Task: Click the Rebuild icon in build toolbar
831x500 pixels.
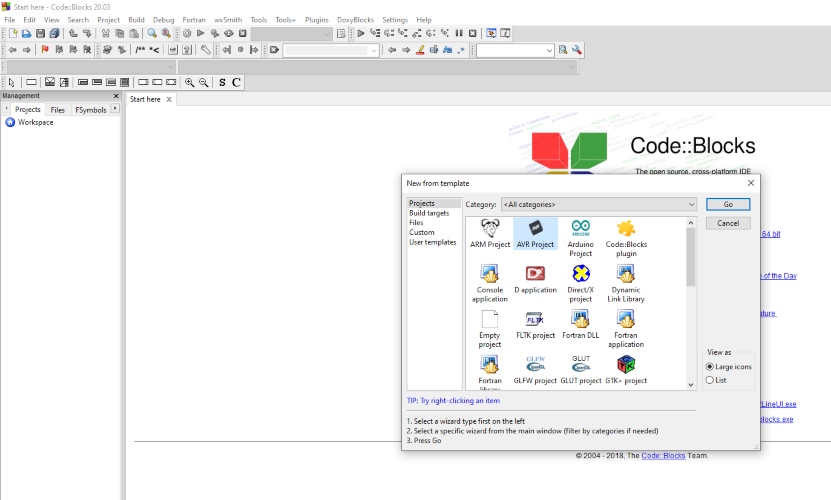Action: click(x=228, y=33)
